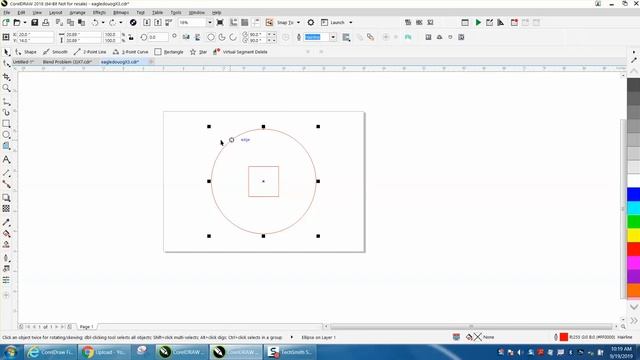This screenshot has width=640, height=360.
Task: Open the Tools menu
Action: (x=176, y=13)
